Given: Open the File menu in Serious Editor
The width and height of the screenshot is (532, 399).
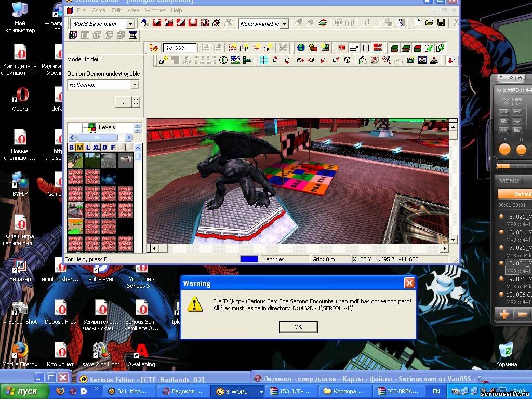Looking at the screenshot, I should 81,10.
